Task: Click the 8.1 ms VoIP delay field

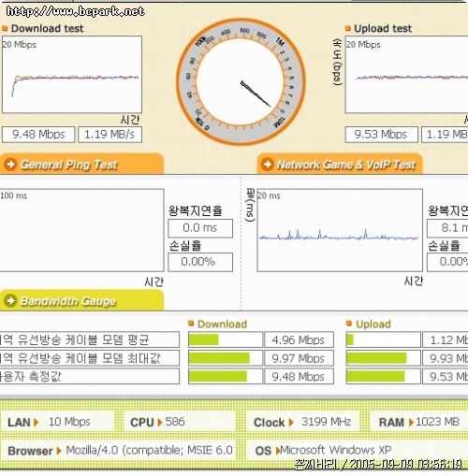Action: [447, 228]
